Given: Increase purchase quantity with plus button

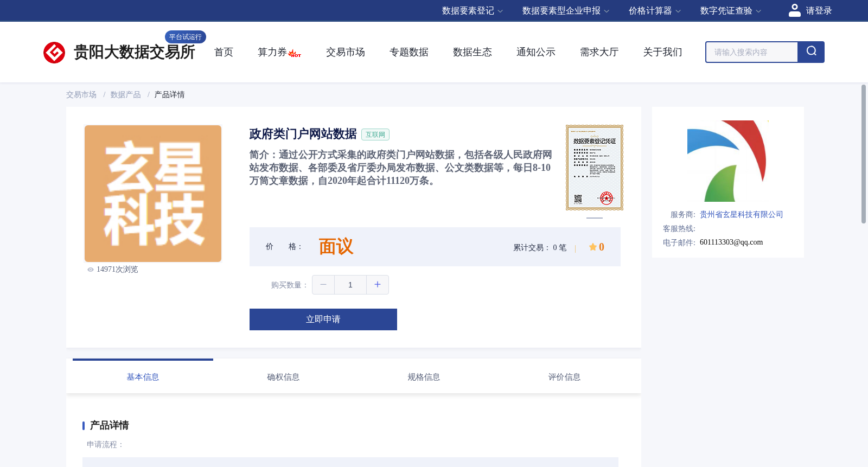Looking at the screenshot, I should [378, 285].
